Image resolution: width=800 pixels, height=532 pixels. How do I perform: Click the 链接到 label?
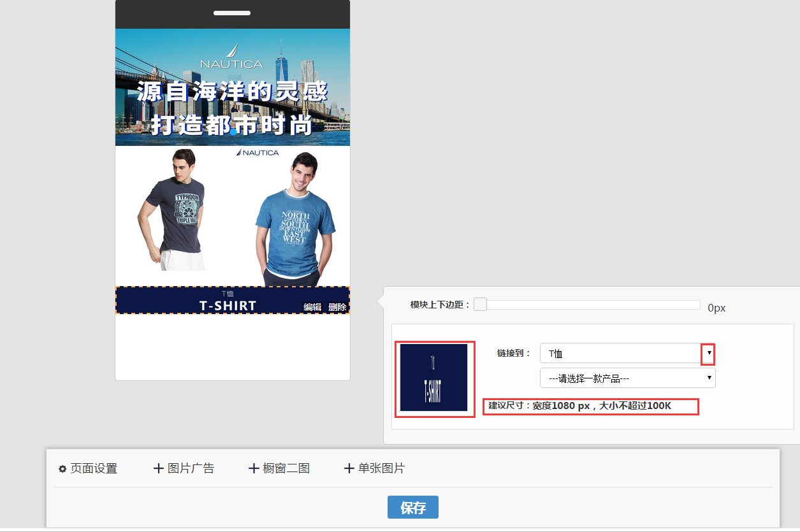514,353
